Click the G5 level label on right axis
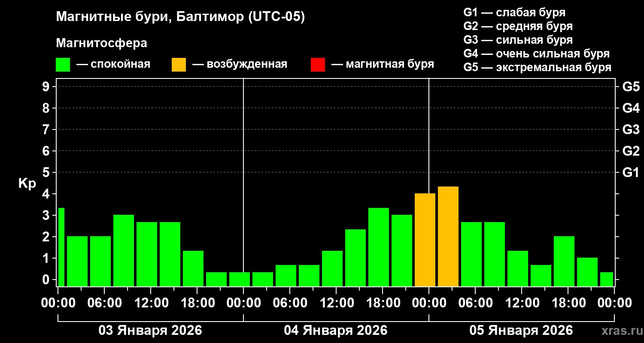Image resolution: width=644 pixels, height=343 pixels. 631,87
